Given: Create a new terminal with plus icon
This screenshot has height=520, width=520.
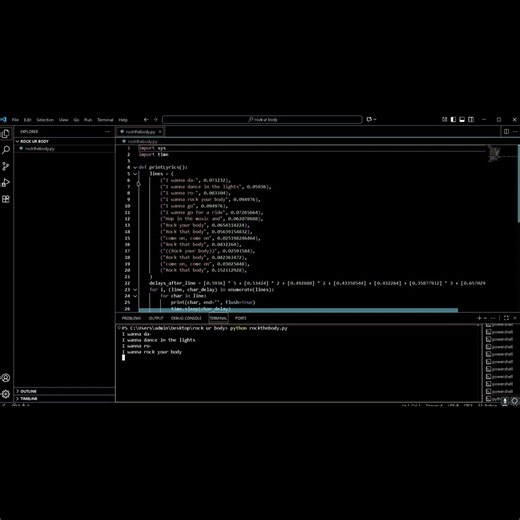Looking at the screenshot, I should pyautogui.click(x=479, y=318).
